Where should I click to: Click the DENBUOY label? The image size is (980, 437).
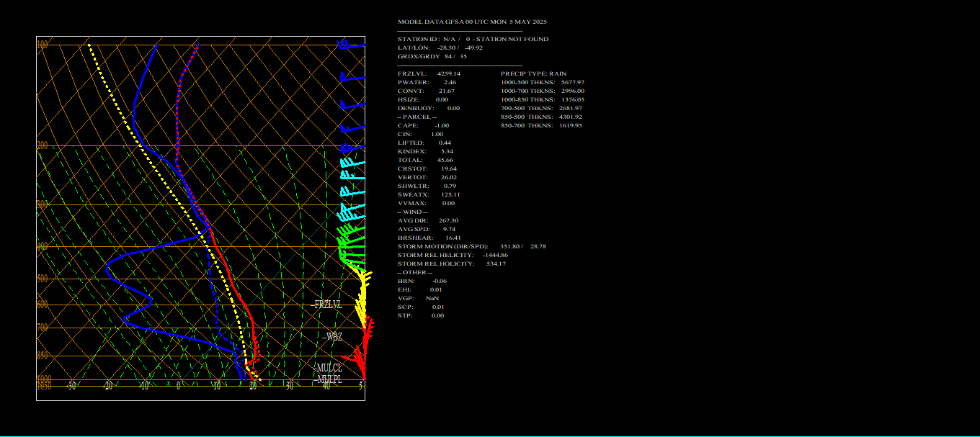414,108
